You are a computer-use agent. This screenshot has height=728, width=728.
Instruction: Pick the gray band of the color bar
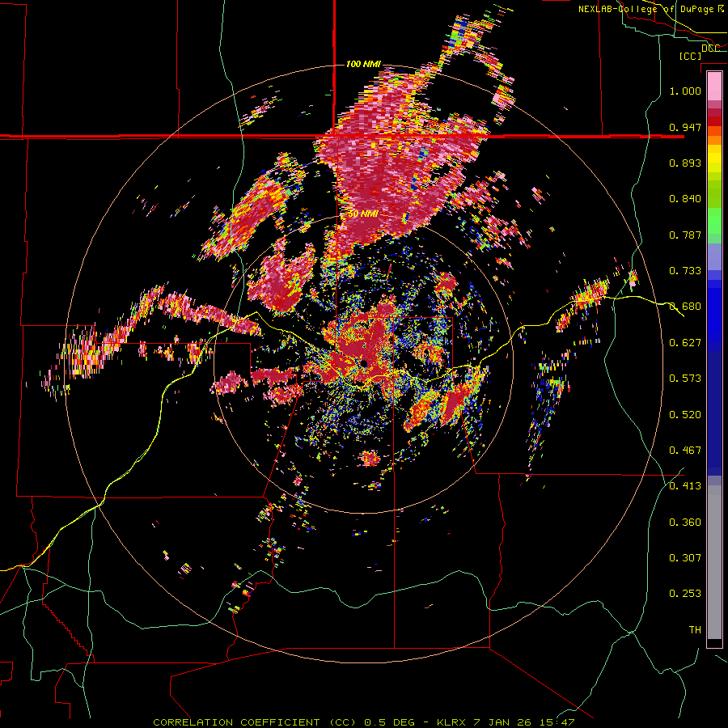point(714,562)
